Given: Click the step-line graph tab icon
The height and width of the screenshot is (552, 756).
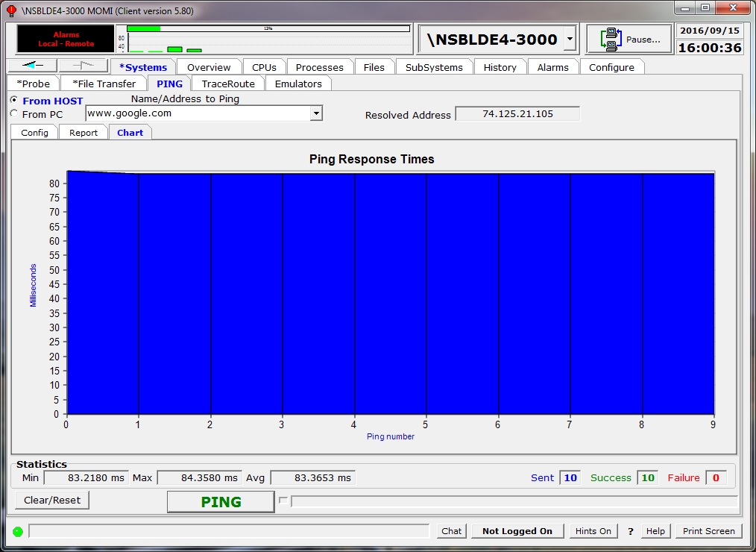Looking at the screenshot, I should (83, 66).
